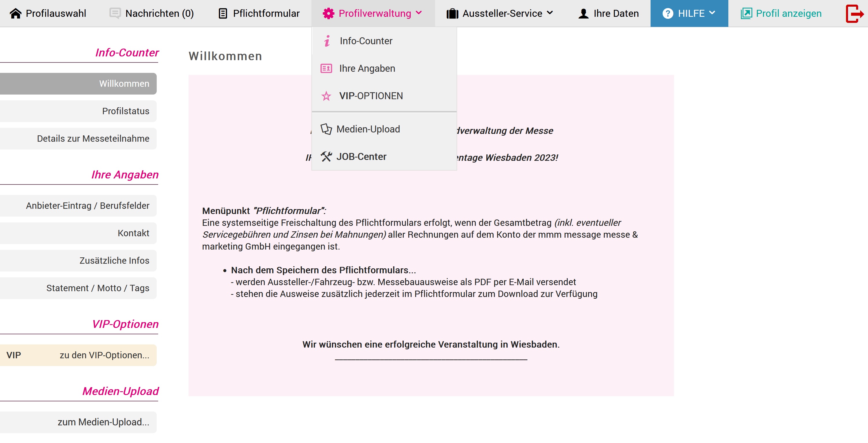Open Ihre Daten via the person icon

pos(582,13)
